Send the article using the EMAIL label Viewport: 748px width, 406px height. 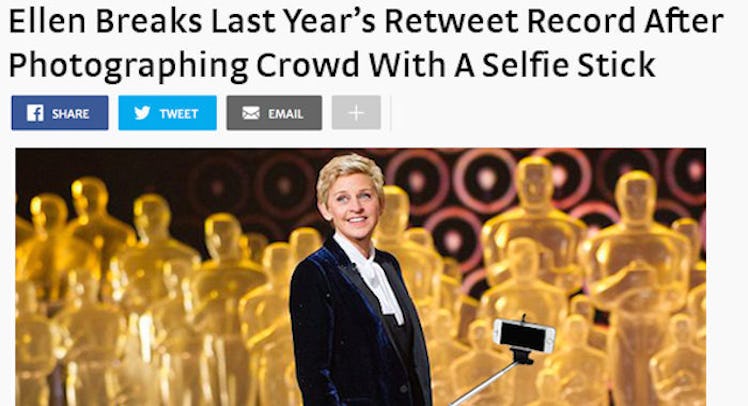coord(286,114)
